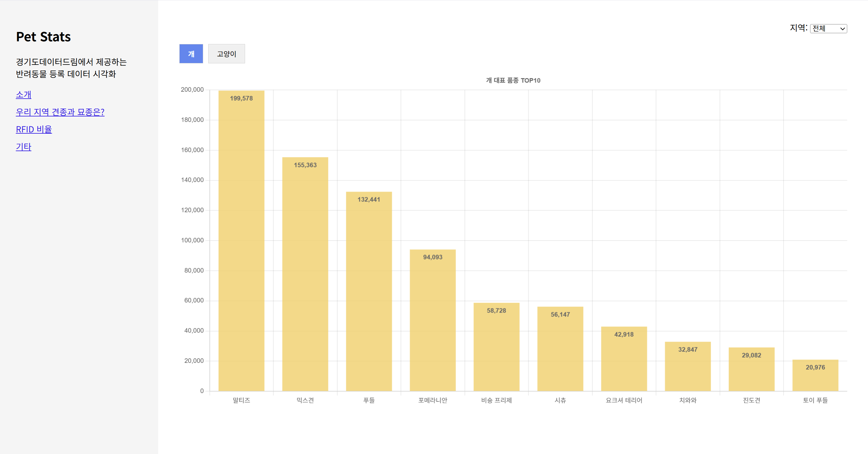
Task: Open '우리 지역 견종과 묘종은?' link
Action: (60, 112)
